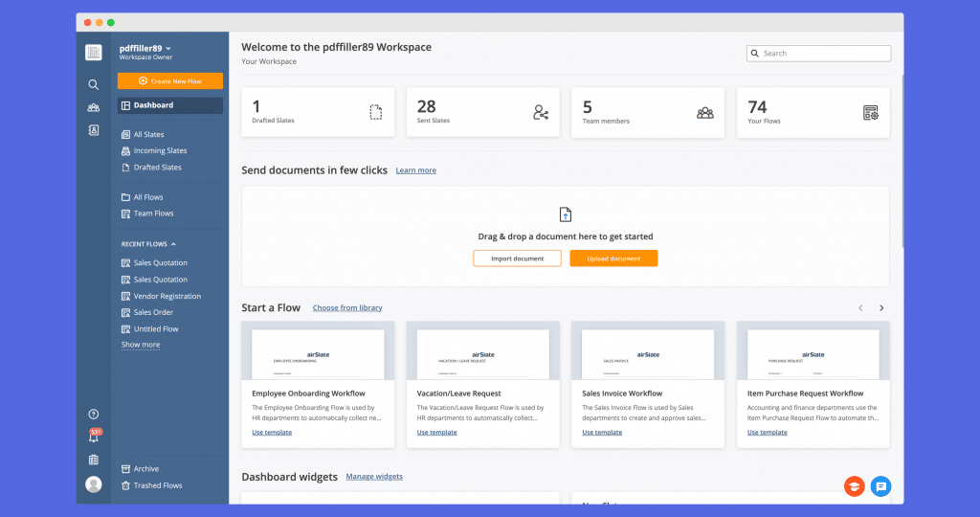
Task: Click the 1 Drafted Slates count
Action: click(256, 106)
